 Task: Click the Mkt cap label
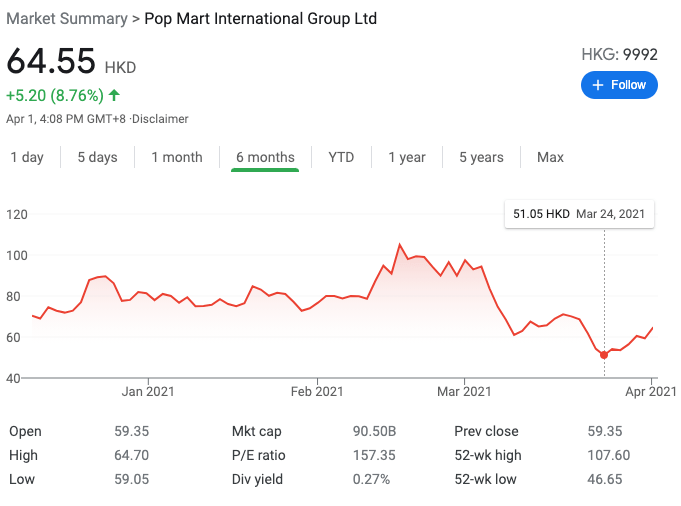click(x=257, y=431)
